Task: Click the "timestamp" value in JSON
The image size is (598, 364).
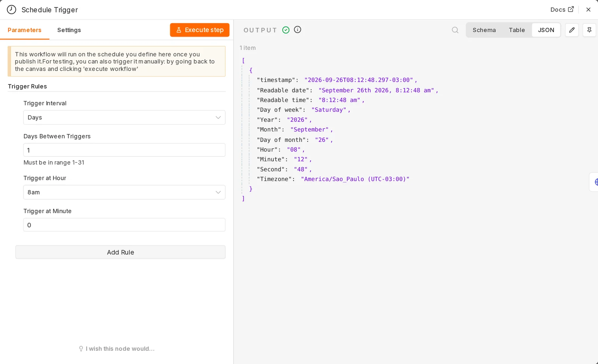Action: point(359,80)
